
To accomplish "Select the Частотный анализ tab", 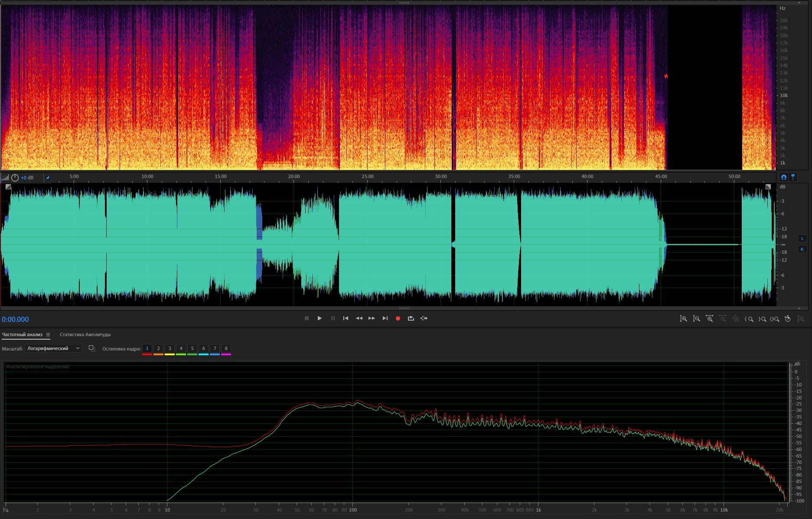I will 22,334.
